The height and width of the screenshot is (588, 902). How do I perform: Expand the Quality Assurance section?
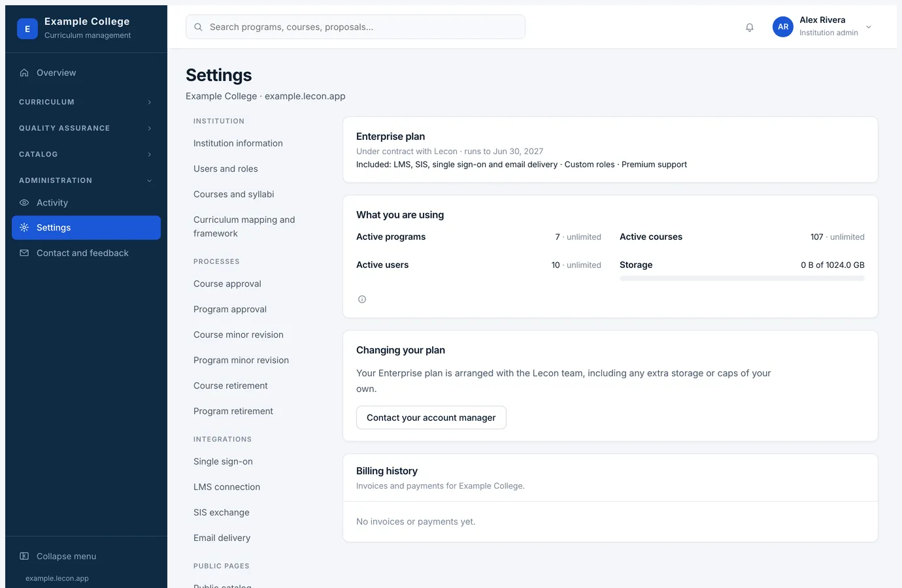pos(86,128)
